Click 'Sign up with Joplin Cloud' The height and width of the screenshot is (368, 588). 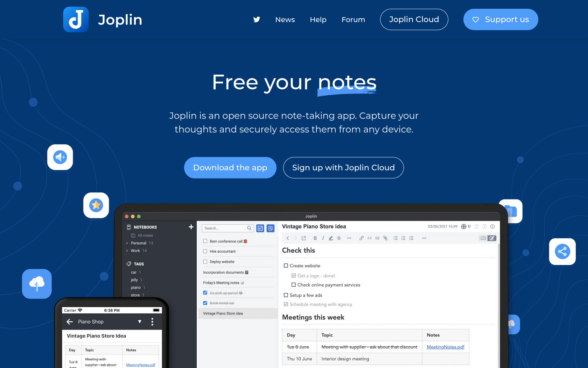343,168
